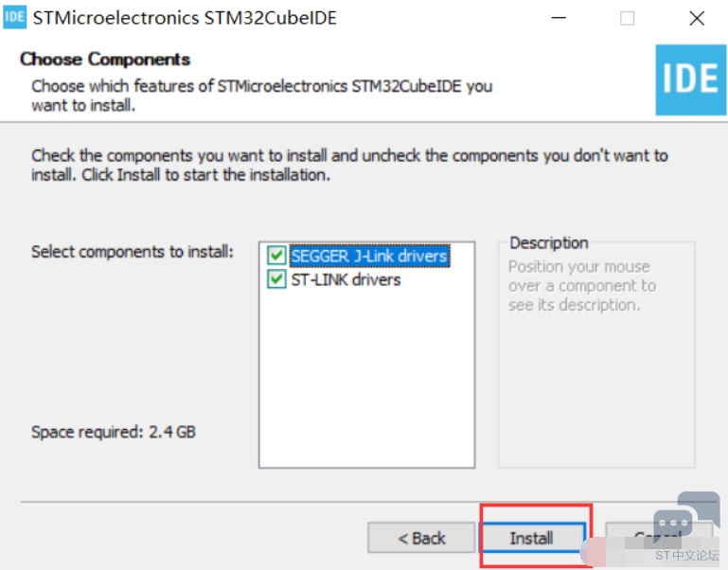Click the partially hidden Cancel button

(x=658, y=538)
